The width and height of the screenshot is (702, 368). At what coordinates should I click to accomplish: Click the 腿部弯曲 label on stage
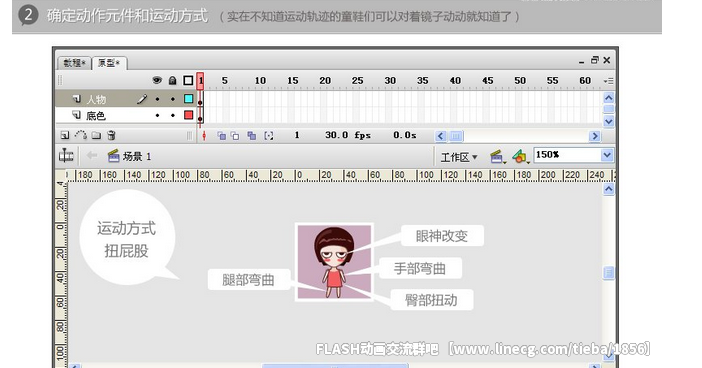click(x=248, y=280)
